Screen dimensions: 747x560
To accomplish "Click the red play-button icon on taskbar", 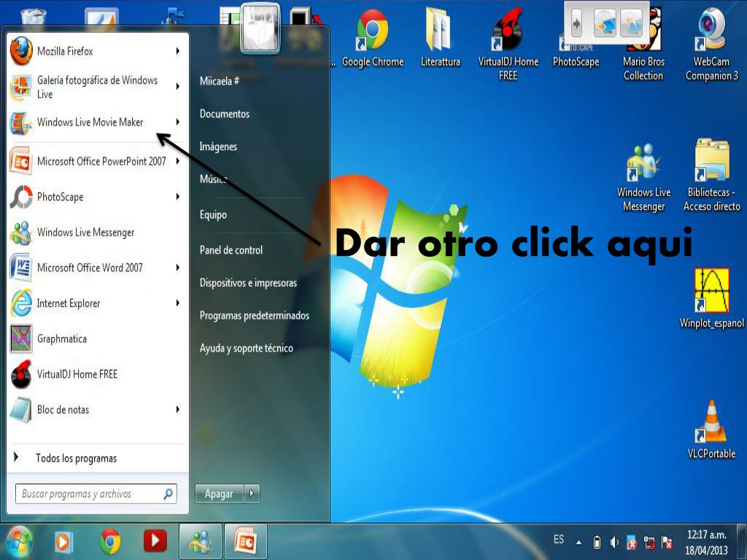I will pos(155,541).
